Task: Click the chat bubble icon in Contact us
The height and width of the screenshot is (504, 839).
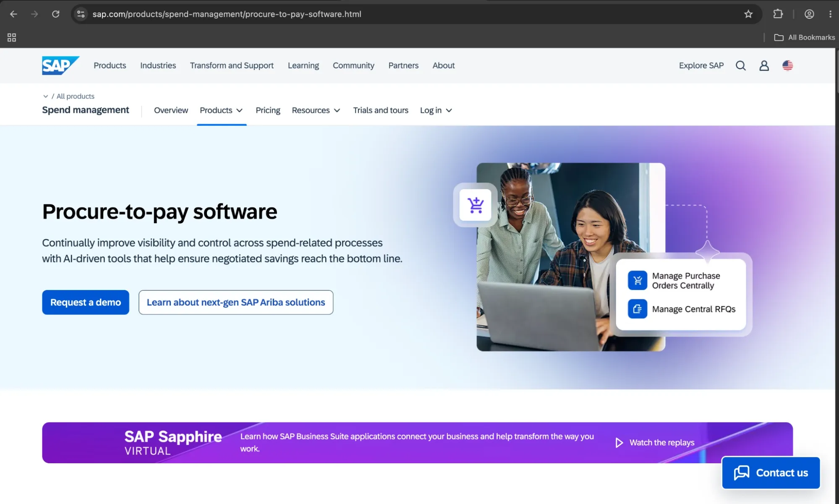Action: click(x=742, y=473)
